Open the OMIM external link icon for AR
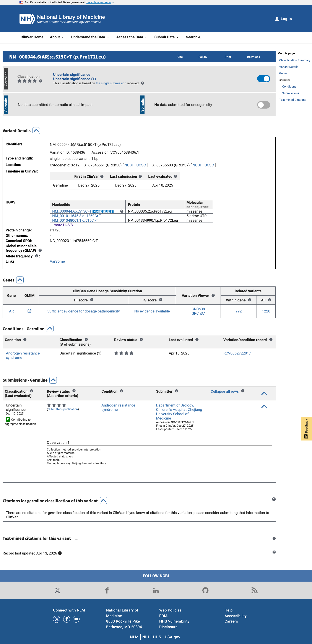 pyautogui.click(x=29, y=311)
